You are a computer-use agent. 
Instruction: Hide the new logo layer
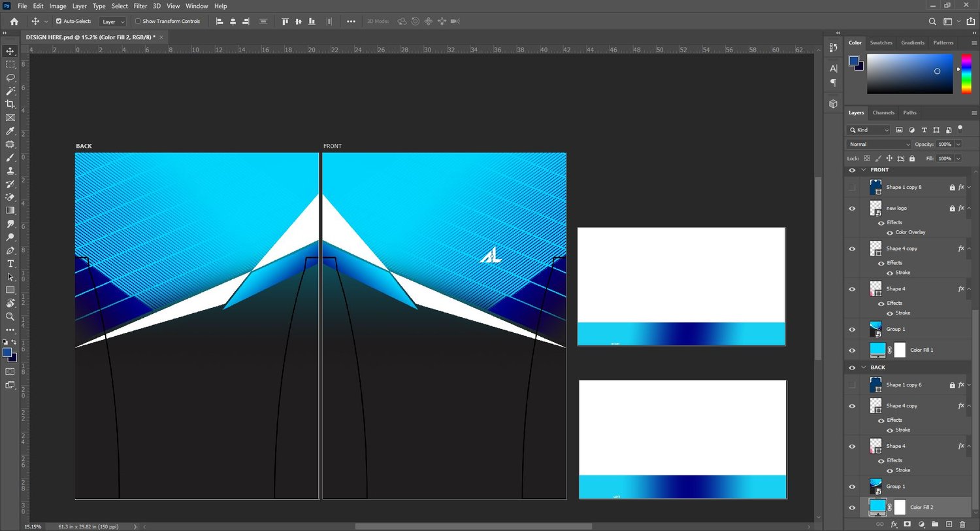[852, 209]
